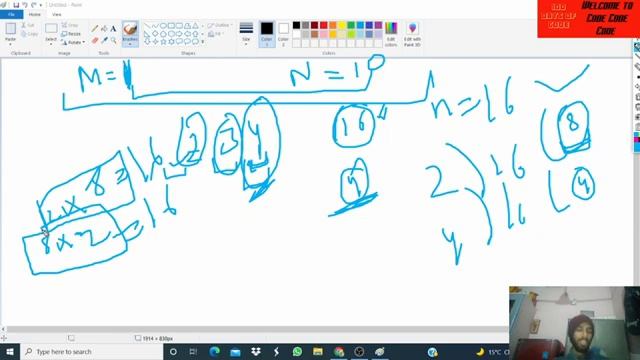Select the Text tool
Viewport: 640px width, 360px height.
click(113, 29)
